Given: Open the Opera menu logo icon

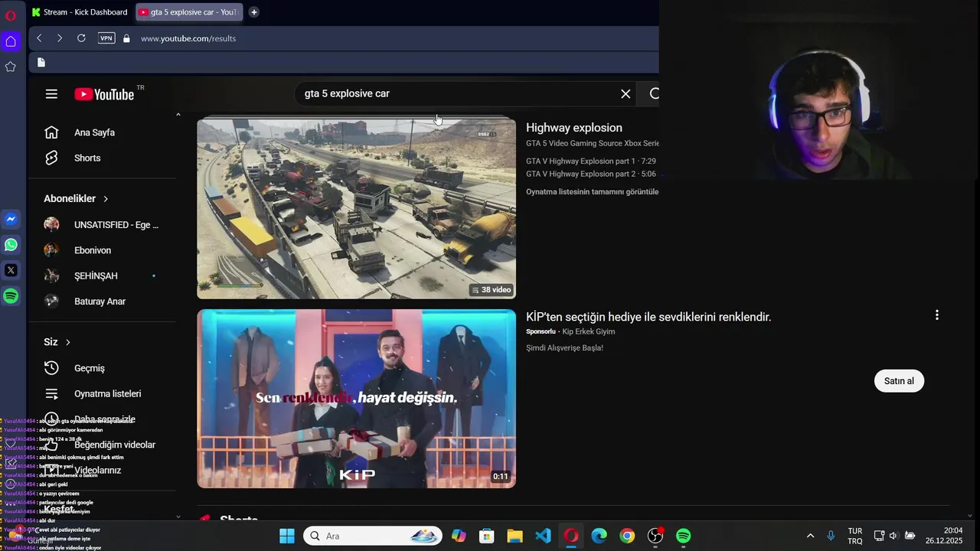Looking at the screenshot, I should (x=10, y=15).
